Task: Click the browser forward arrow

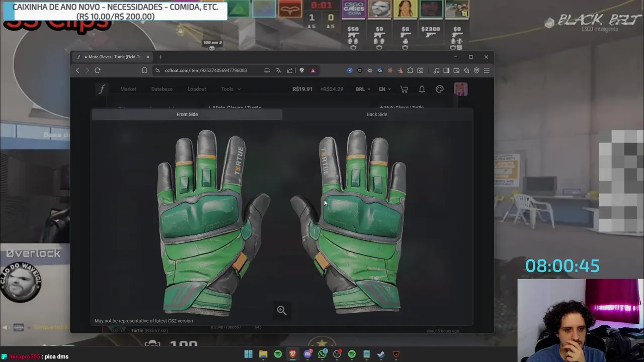Action: 87,70
